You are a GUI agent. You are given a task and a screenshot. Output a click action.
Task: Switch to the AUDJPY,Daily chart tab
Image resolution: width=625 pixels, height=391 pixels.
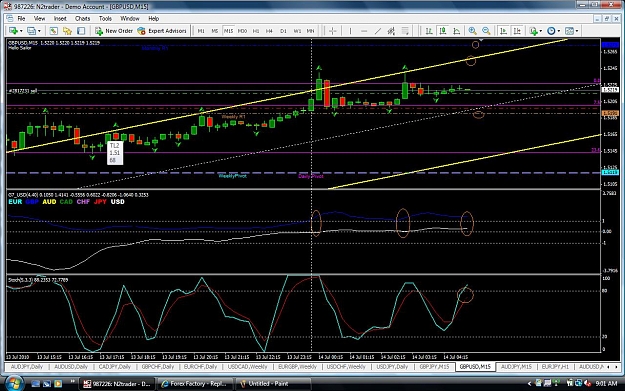(x=26, y=367)
